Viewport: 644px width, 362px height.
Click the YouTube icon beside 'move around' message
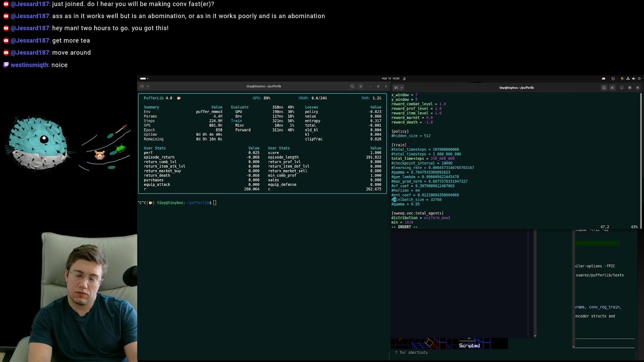[6, 52]
